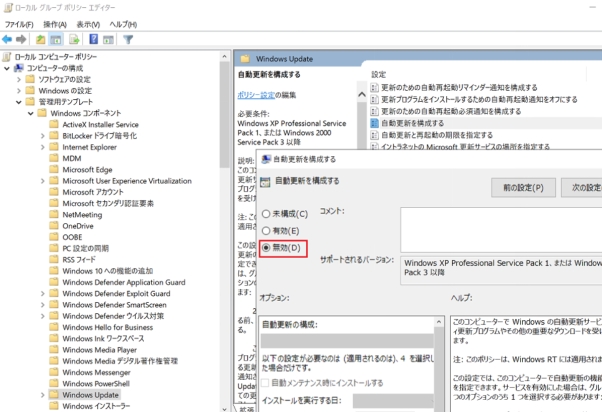Open the ヘルプ(H) menu
The height and width of the screenshot is (412, 602).
pos(123,25)
